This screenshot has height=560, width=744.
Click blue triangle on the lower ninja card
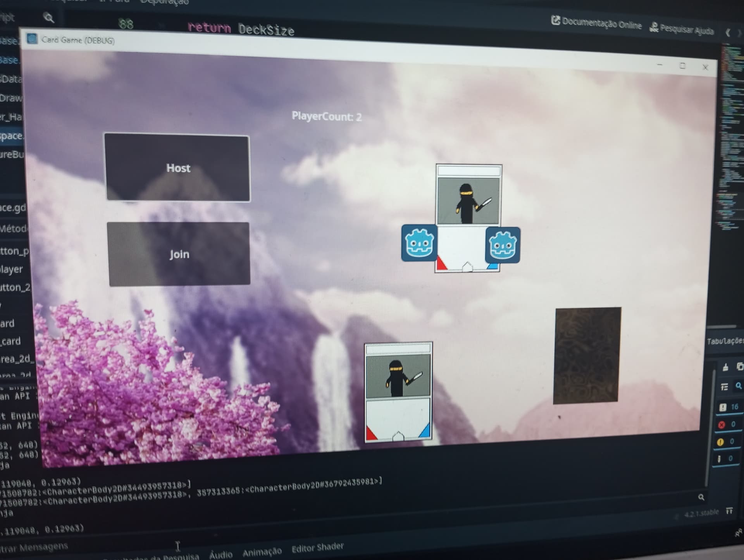(x=425, y=431)
